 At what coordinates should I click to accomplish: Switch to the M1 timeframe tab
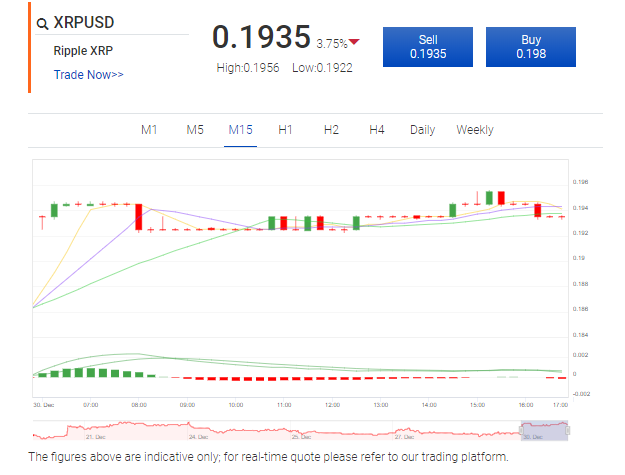point(149,130)
